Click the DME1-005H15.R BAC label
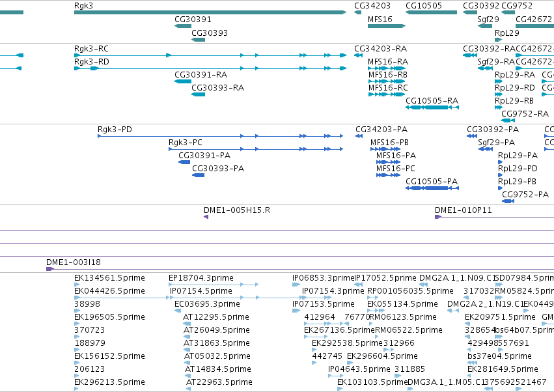 (x=237, y=210)
